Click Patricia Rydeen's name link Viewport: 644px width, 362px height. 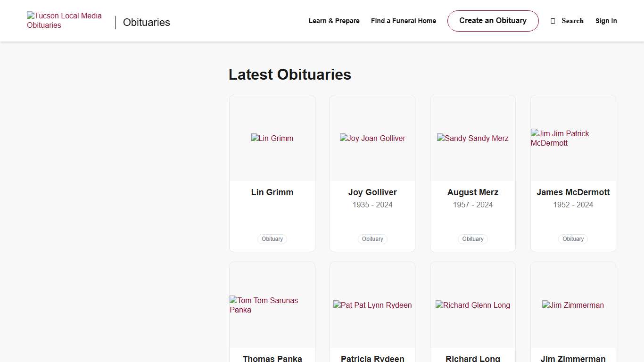[x=372, y=358]
